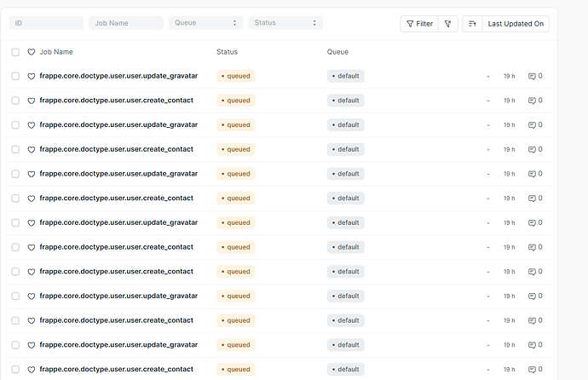This screenshot has height=380, width=588.
Task: Like the second-row create_contact job via heart
Action: tap(32, 101)
